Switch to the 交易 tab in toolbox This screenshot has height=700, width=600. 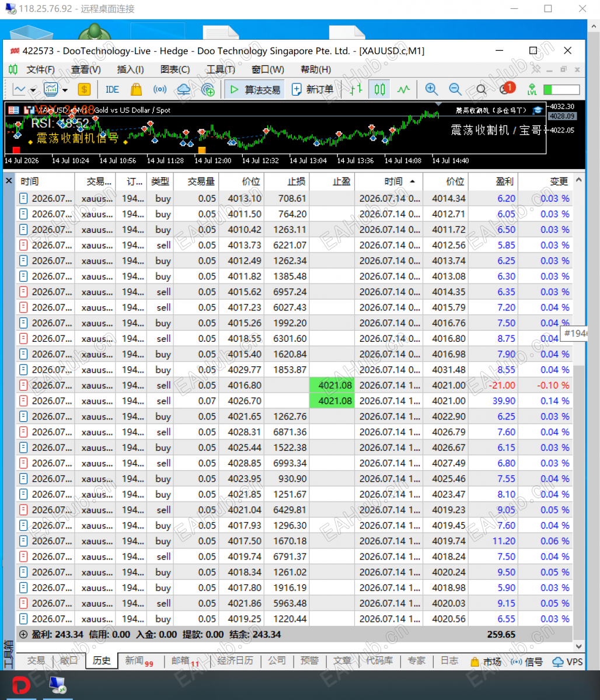coord(36,661)
